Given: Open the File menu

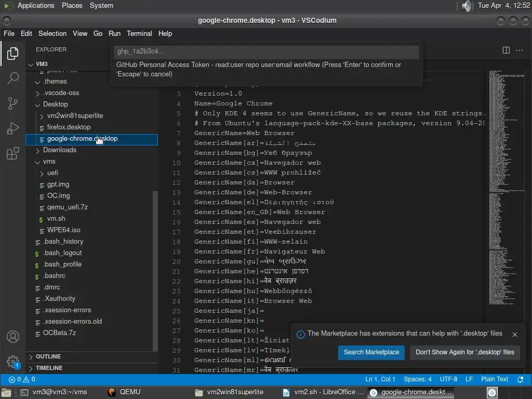Looking at the screenshot, I should [9, 34].
